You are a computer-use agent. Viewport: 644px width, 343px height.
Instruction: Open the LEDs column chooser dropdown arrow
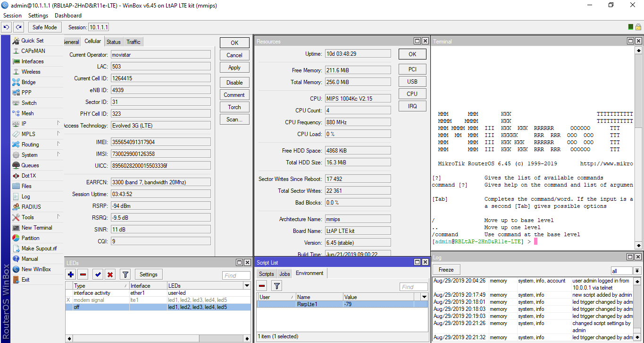(x=247, y=285)
